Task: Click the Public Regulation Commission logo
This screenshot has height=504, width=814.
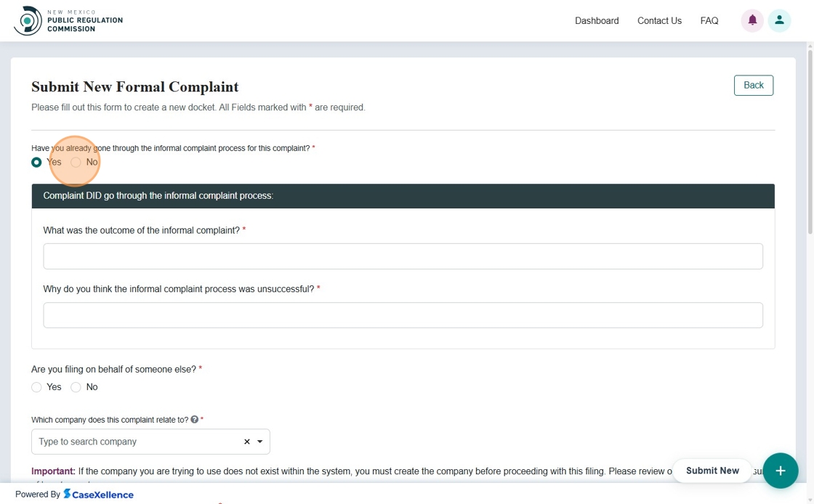Action: 68,21
